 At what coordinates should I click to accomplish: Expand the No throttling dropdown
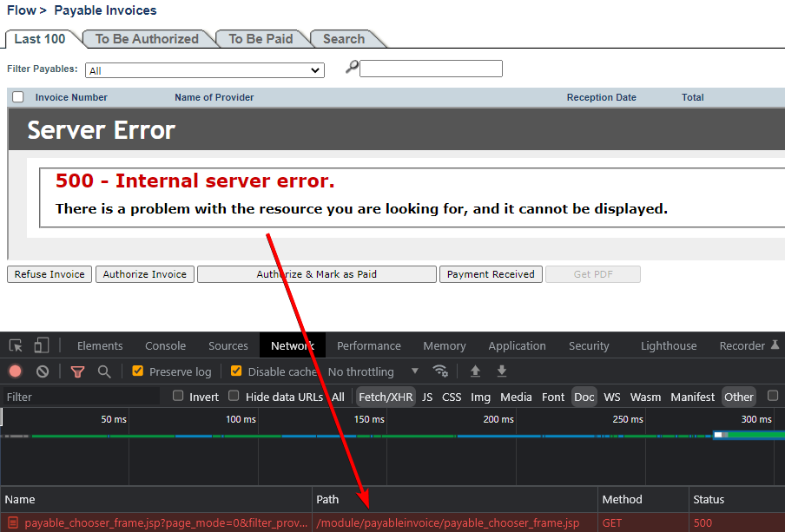[x=373, y=371]
